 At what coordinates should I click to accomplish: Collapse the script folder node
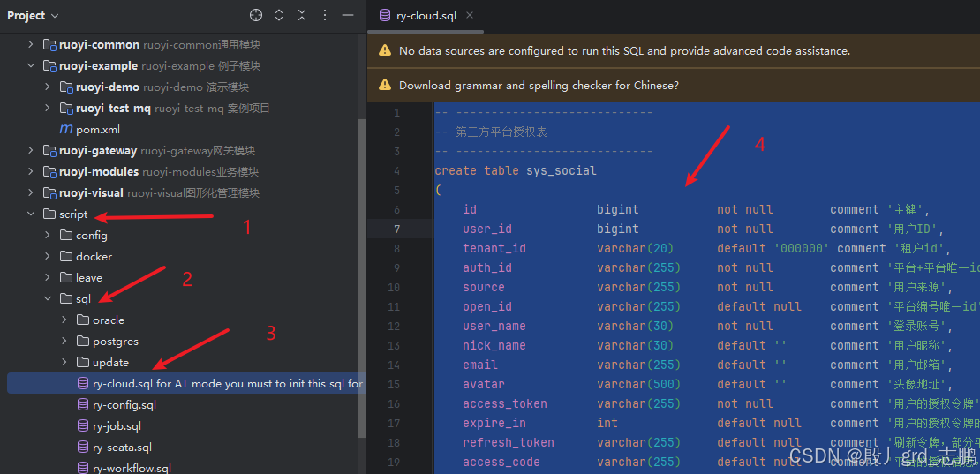click(31, 214)
